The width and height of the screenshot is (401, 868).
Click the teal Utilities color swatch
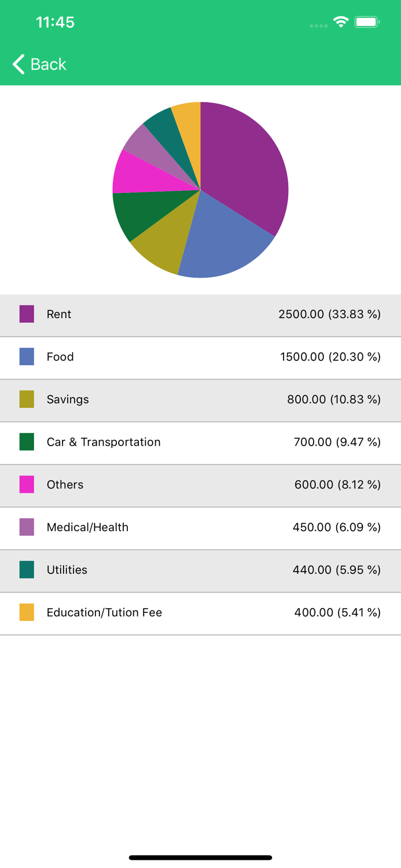(x=27, y=570)
